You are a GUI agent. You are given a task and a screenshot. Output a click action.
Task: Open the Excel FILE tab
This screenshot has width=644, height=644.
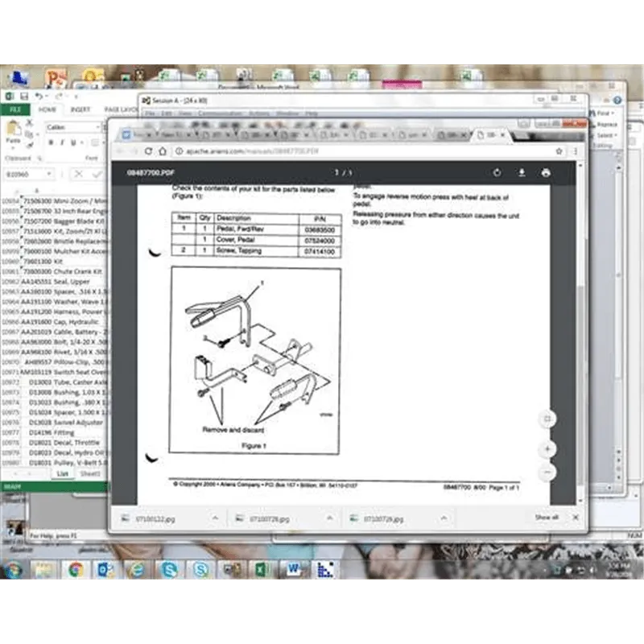tap(15, 109)
